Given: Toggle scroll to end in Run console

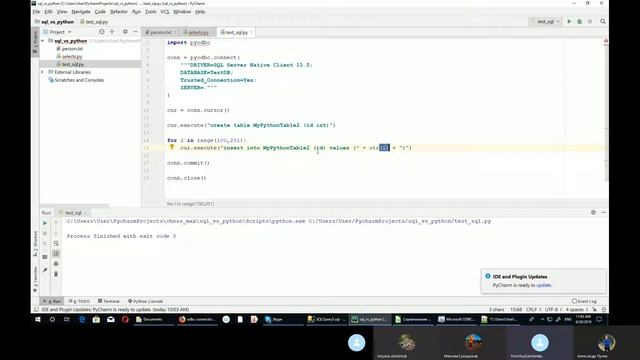Looking at the screenshot, I should coord(56,253).
